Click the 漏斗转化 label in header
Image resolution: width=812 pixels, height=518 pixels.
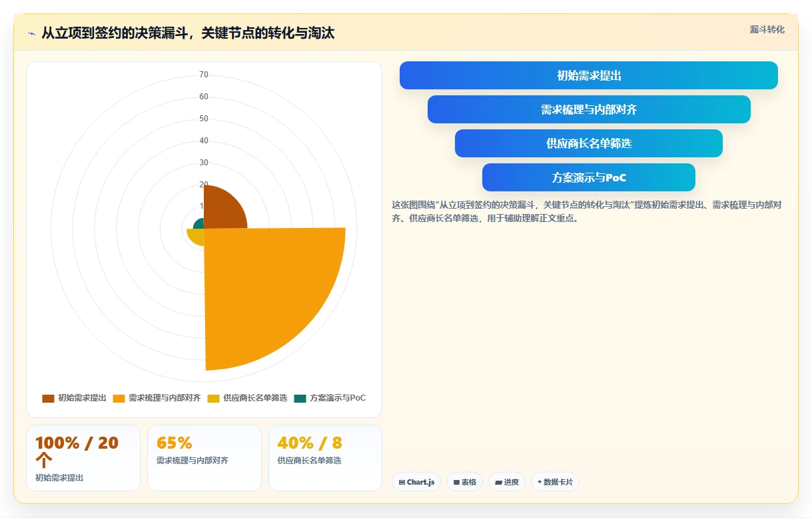click(x=767, y=30)
